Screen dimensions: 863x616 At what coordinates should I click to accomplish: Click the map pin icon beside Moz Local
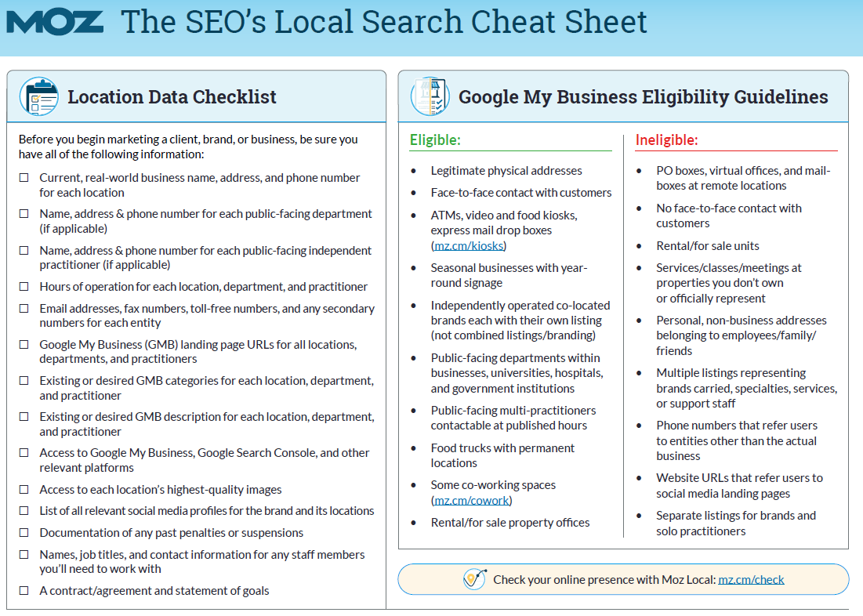(474, 579)
